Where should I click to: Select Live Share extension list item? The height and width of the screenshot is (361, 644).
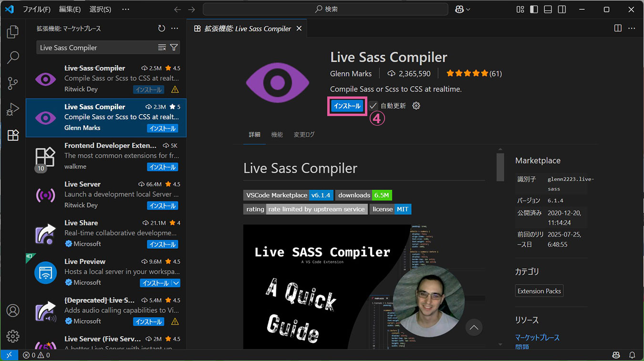106,234
